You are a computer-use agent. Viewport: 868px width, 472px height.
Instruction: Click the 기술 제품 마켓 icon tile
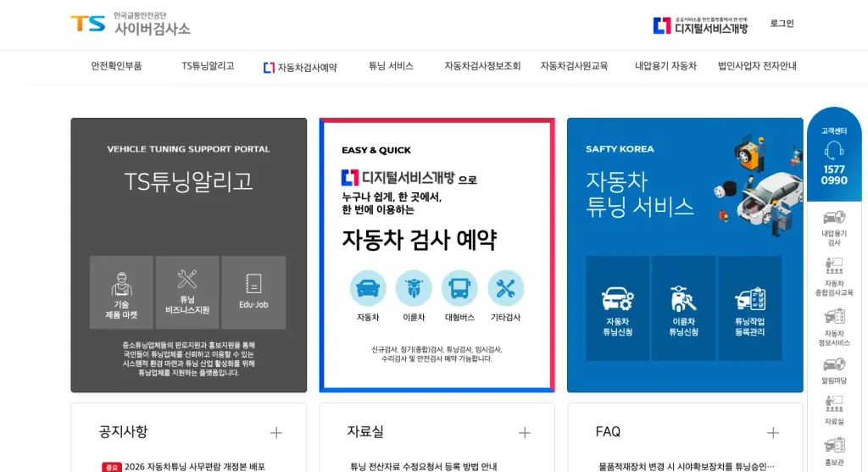pyautogui.click(x=121, y=292)
